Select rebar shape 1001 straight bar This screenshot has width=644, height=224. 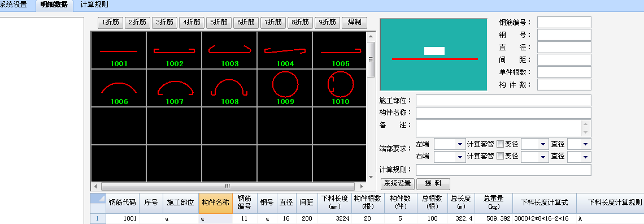[x=118, y=50]
